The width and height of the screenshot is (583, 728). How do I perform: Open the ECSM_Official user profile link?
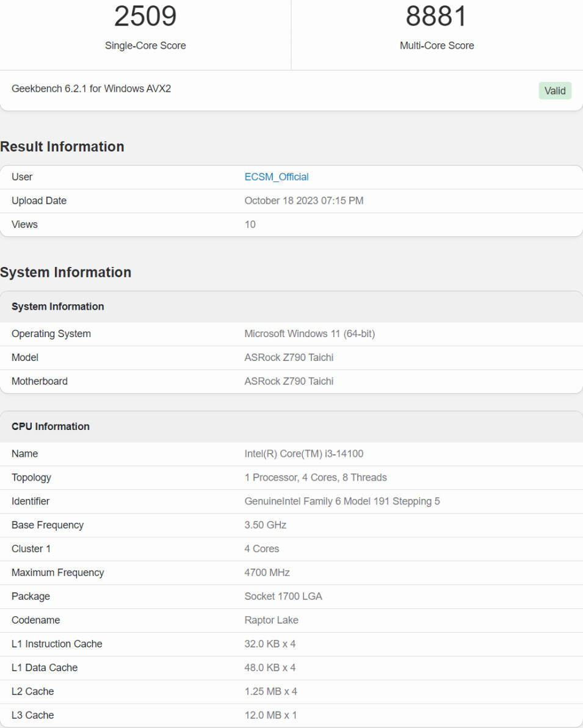click(275, 177)
